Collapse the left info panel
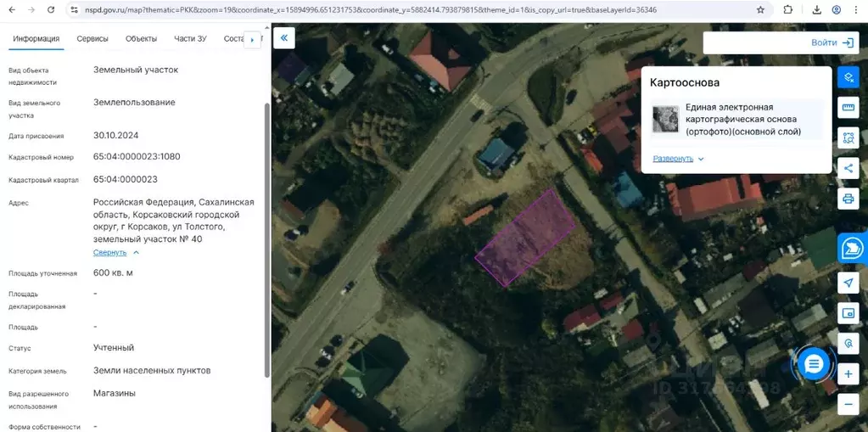This screenshot has width=868, height=432. click(283, 39)
